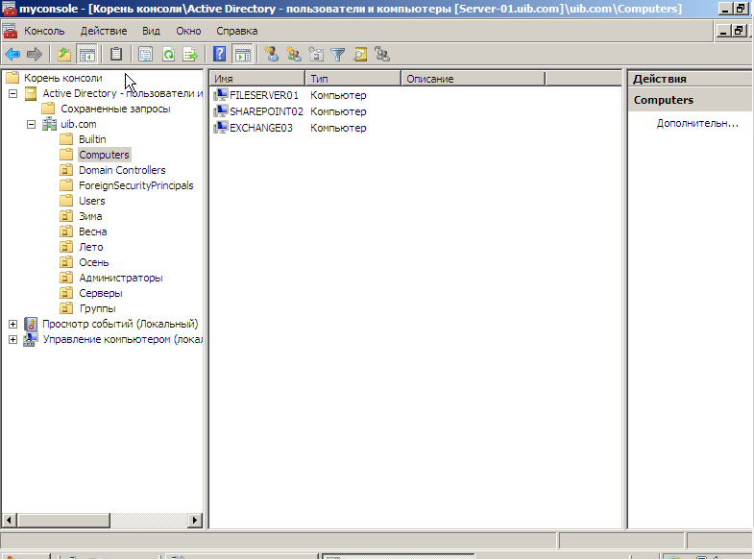Open the Справка menu

[x=237, y=31]
